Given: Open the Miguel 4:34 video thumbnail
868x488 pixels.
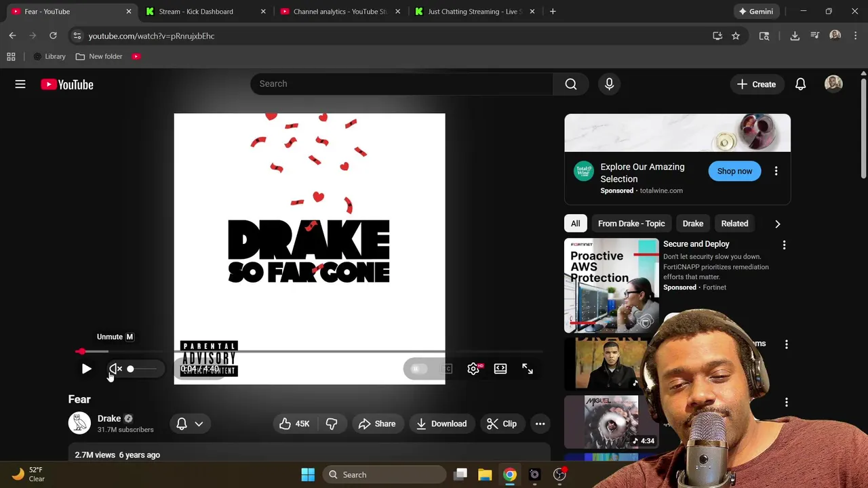Looking at the screenshot, I should click(611, 422).
